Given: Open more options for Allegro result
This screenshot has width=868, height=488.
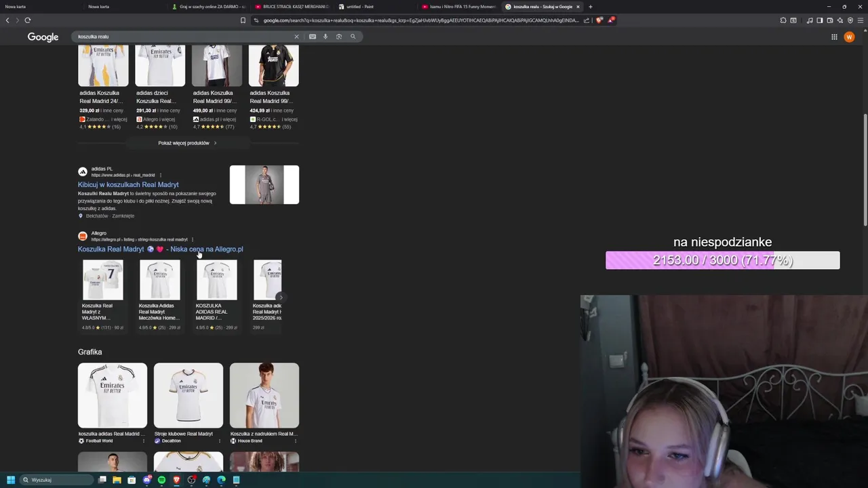Looking at the screenshot, I should coord(193,239).
